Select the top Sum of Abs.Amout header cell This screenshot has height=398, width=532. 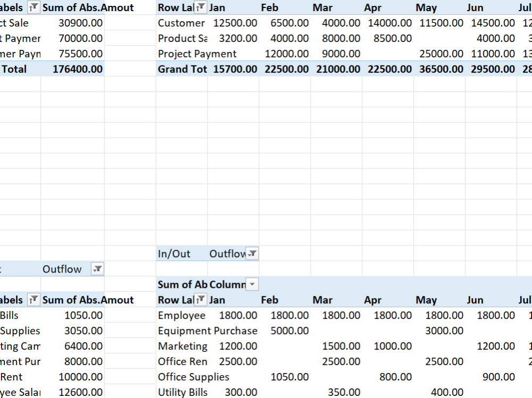[72, 7]
